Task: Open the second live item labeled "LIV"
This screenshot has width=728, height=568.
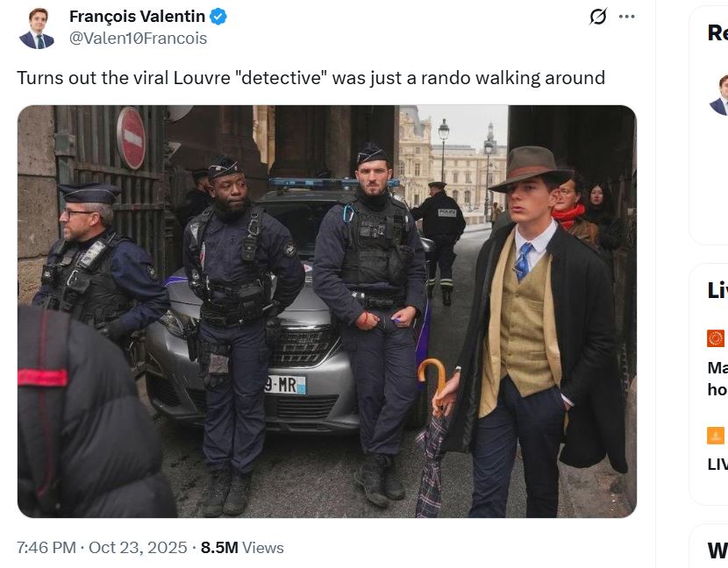Action: pyautogui.click(x=717, y=464)
